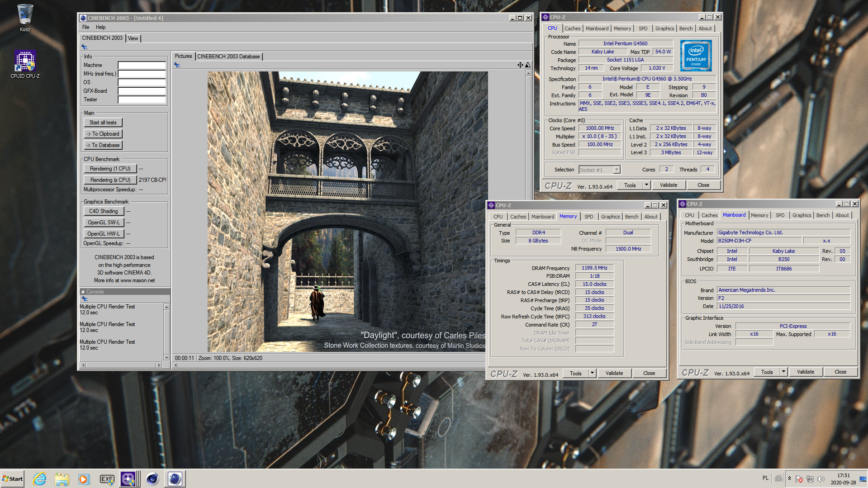Click the OS input field

point(142,82)
